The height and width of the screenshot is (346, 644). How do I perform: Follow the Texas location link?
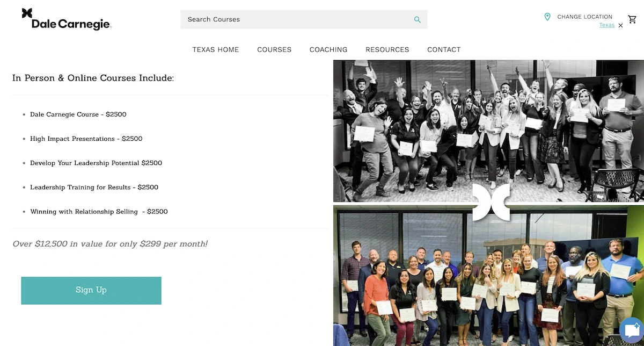[606, 25]
